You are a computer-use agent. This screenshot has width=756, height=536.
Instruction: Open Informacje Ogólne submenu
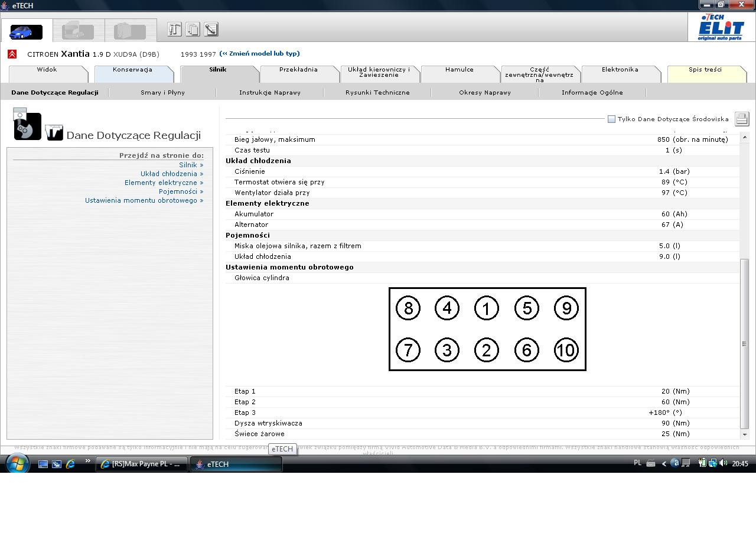point(592,93)
